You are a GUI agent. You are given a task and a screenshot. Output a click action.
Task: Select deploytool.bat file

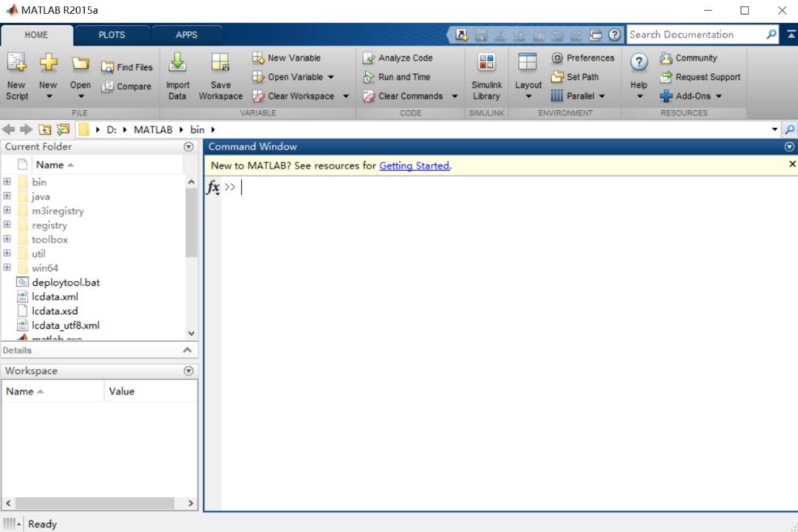tap(66, 282)
